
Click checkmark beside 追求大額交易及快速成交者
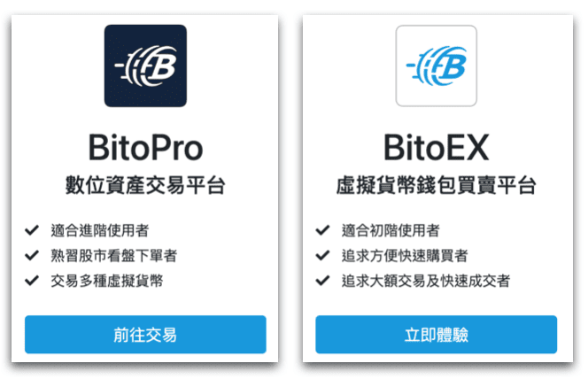click(x=322, y=281)
